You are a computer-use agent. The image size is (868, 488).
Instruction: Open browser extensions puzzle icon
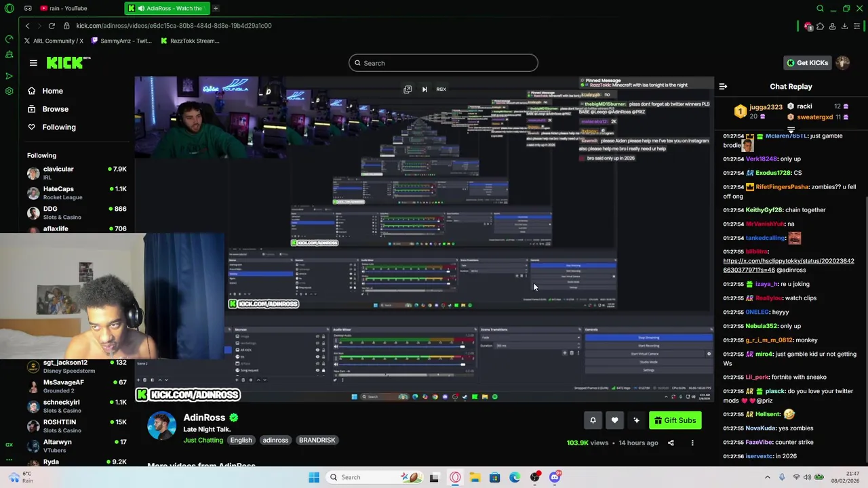[x=820, y=26]
